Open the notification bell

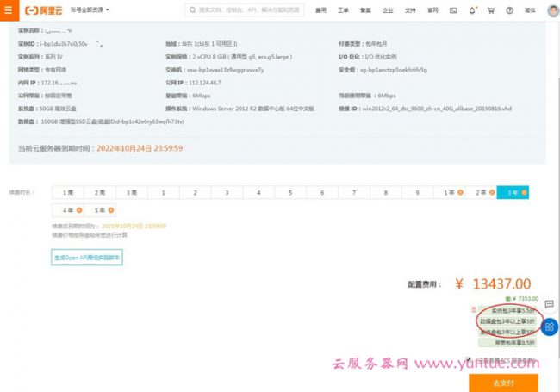coord(472,10)
